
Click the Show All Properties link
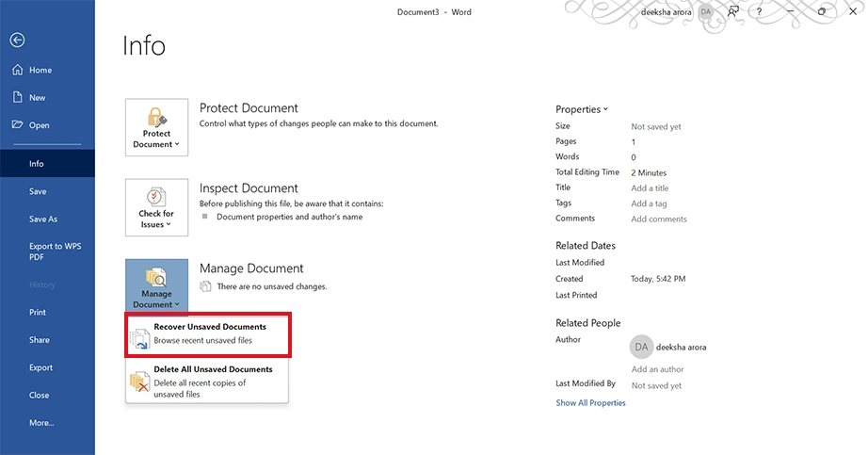pyautogui.click(x=590, y=403)
